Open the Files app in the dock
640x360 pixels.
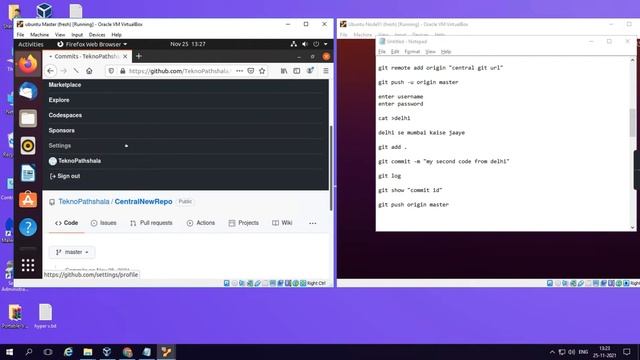click(28, 118)
